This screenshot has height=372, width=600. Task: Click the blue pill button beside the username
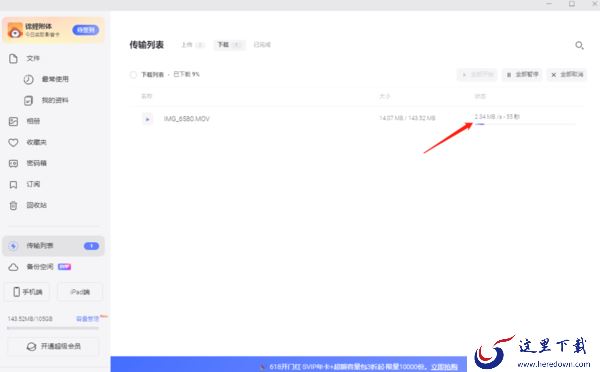point(86,30)
